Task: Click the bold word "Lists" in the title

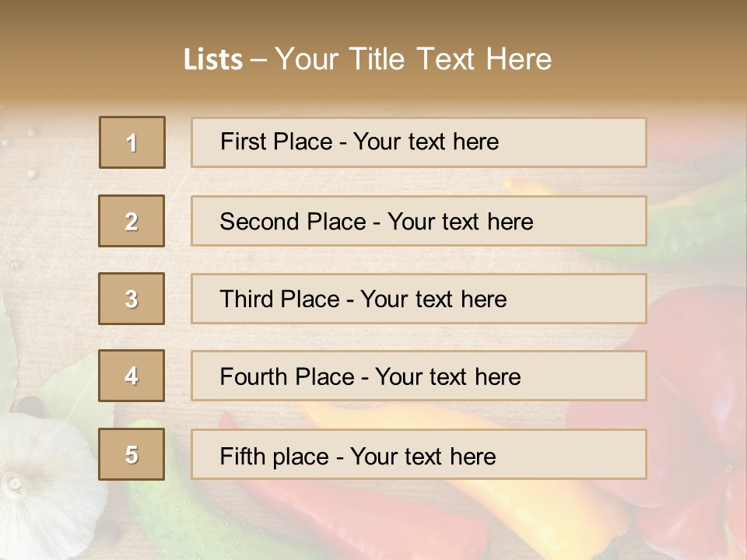Action: [212, 59]
